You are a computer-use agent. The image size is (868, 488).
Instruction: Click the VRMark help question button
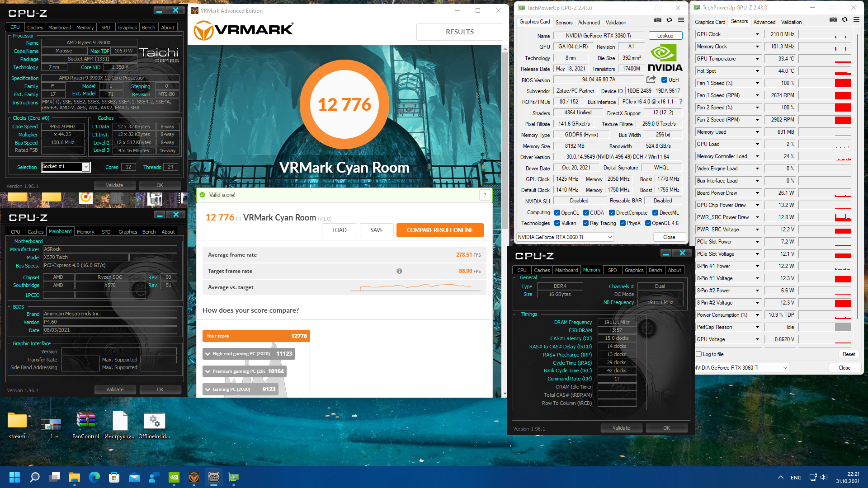[485, 195]
